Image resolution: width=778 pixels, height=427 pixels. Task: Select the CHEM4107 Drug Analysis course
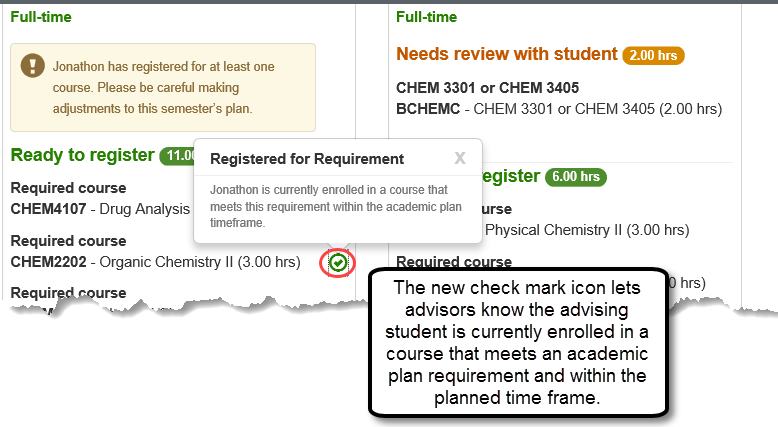pos(100,209)
